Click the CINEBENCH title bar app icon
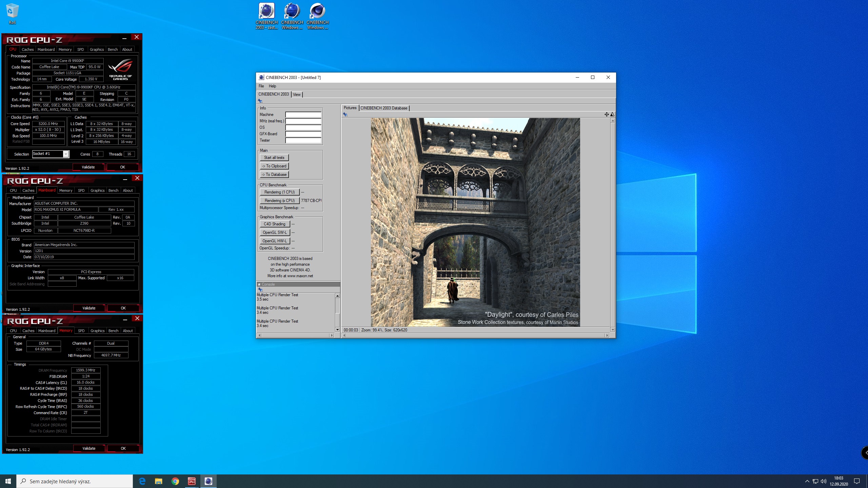868x488 pixels. 261,77
